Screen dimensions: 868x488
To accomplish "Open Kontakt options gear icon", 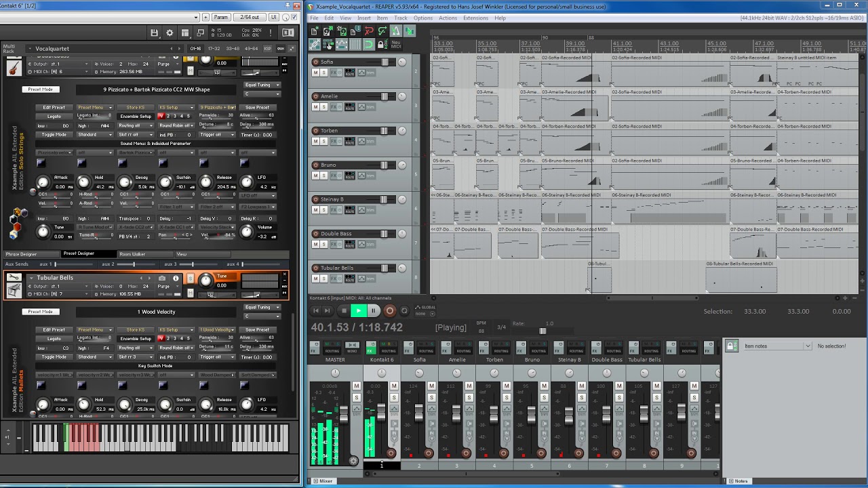I will click(x=170, y=33).
